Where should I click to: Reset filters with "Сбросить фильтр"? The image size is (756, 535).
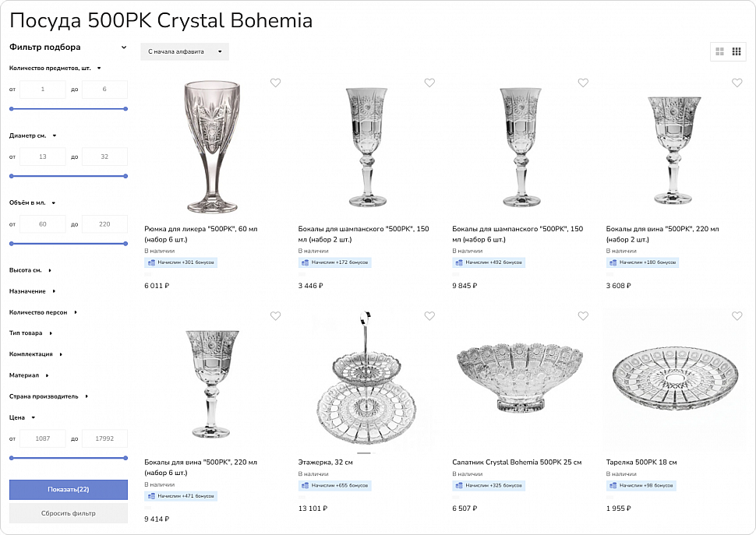pyautogui.click(x=69, y=513)
